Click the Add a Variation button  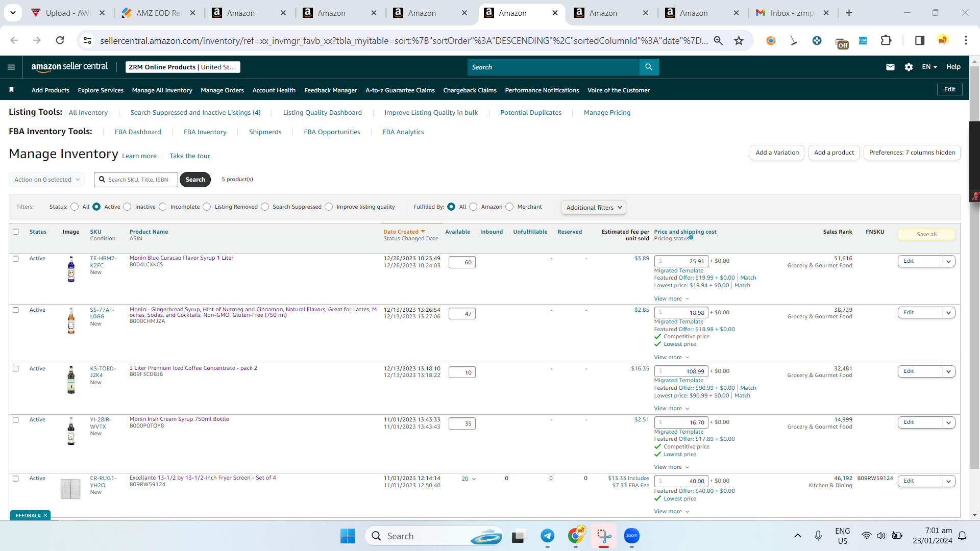[777, 153]
